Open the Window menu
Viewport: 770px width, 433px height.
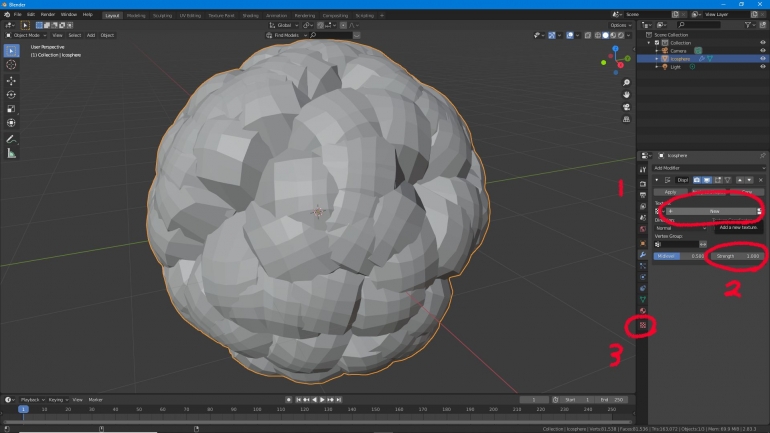(x=69, y=15)
